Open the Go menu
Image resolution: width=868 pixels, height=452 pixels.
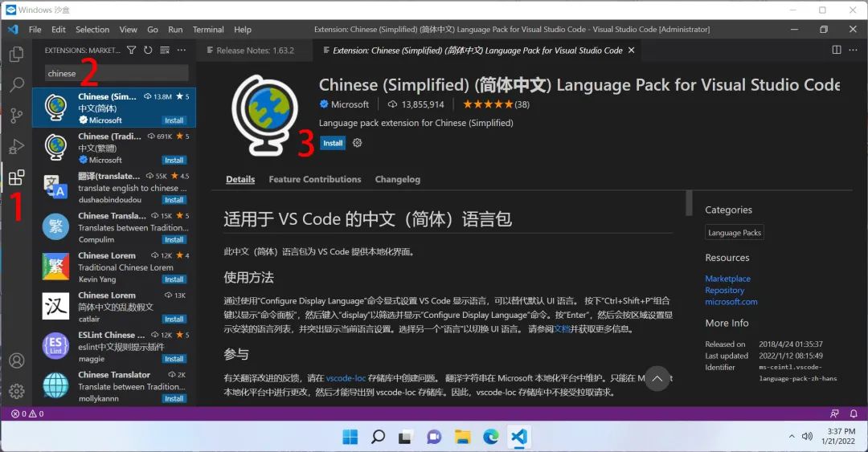click(x=152, y=30)
